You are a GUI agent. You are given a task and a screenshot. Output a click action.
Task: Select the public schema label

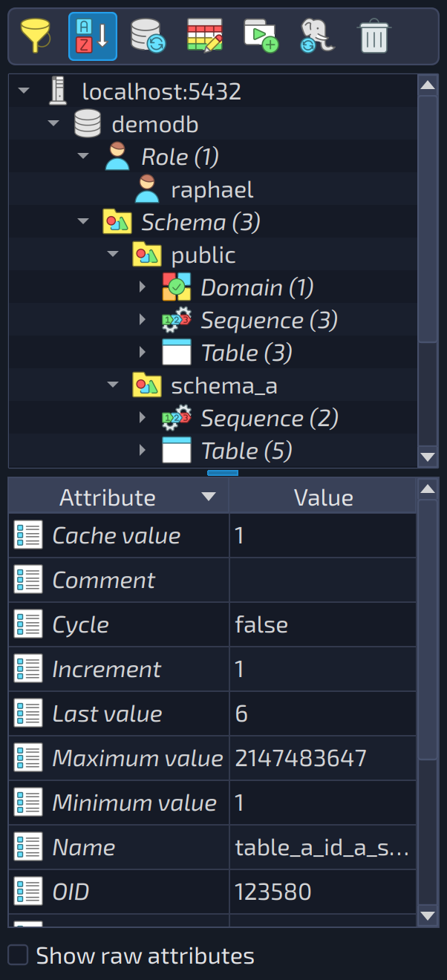tap(203, 255)
